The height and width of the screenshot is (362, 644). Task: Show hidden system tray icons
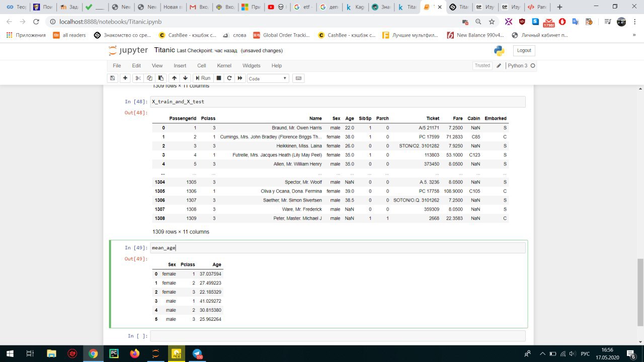point(542,353)
